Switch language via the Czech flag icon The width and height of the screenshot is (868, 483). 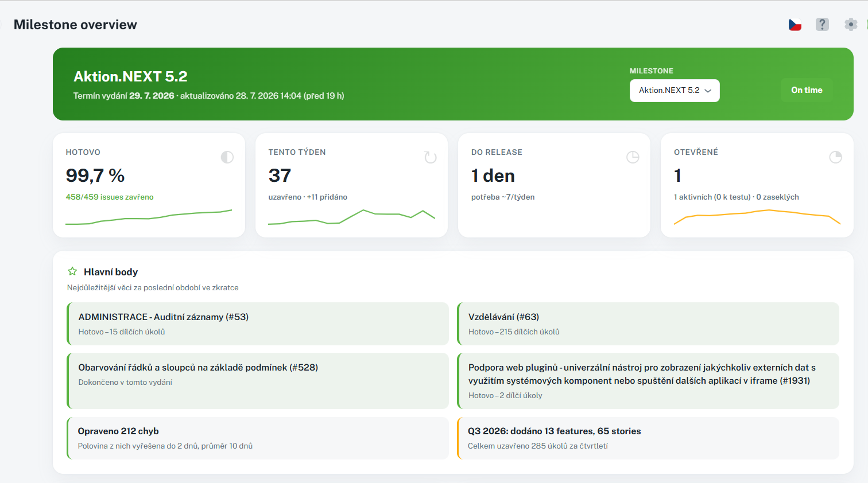click(795, 25)
